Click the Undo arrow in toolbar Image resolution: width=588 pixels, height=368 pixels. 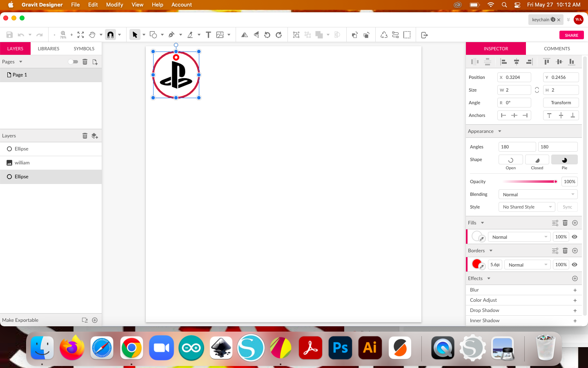pyautogui.click(x=21, y=35)
